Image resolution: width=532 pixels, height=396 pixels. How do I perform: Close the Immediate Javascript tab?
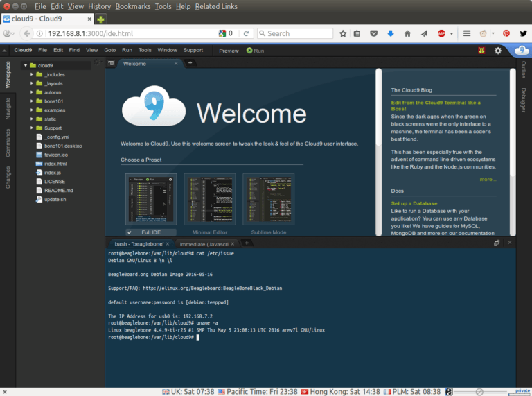pyautogui.click(x=233, y=244)
